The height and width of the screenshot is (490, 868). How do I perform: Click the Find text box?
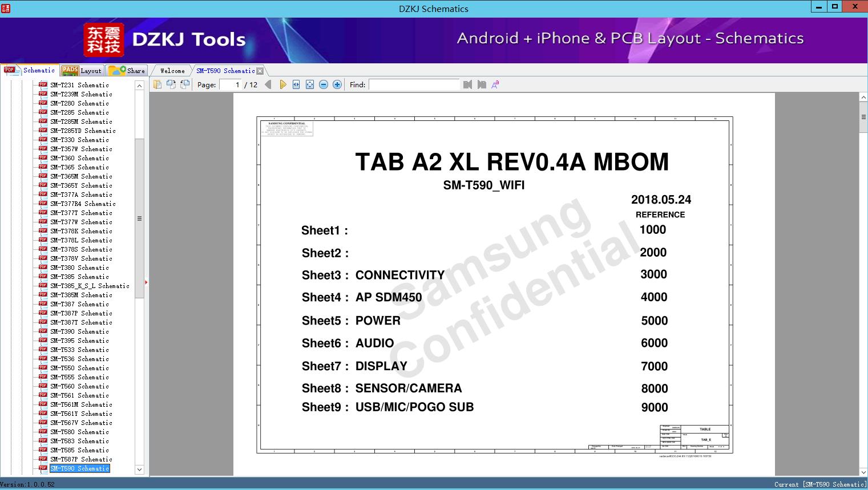[x=414, y=84]
